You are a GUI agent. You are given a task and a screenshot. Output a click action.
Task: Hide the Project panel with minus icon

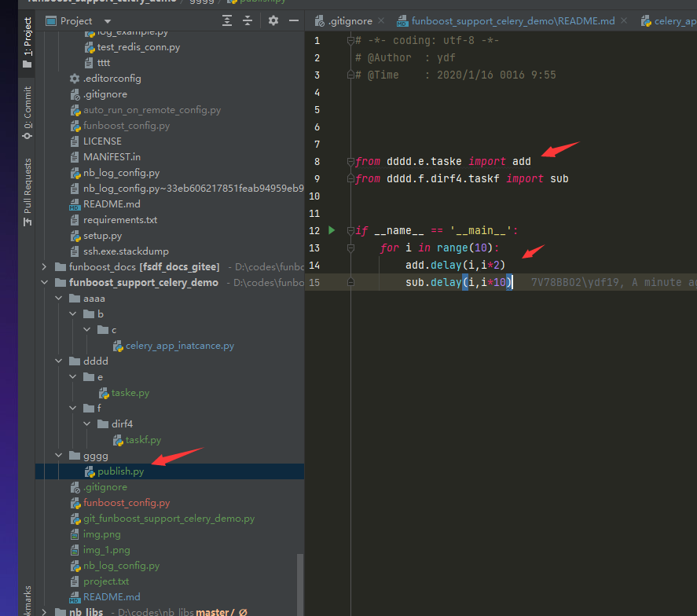294,20
